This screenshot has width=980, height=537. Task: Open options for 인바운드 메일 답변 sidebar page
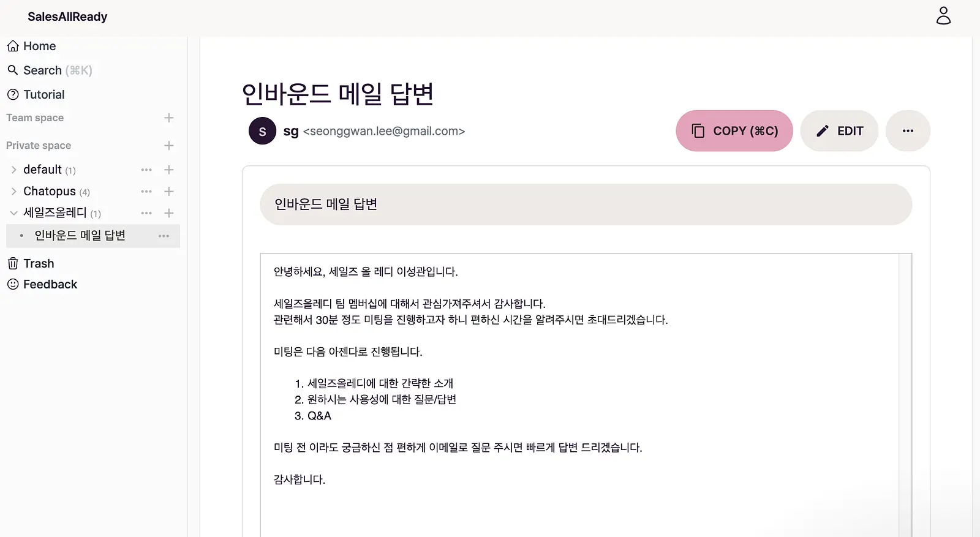pyautogui.click(x=164, y=236)
